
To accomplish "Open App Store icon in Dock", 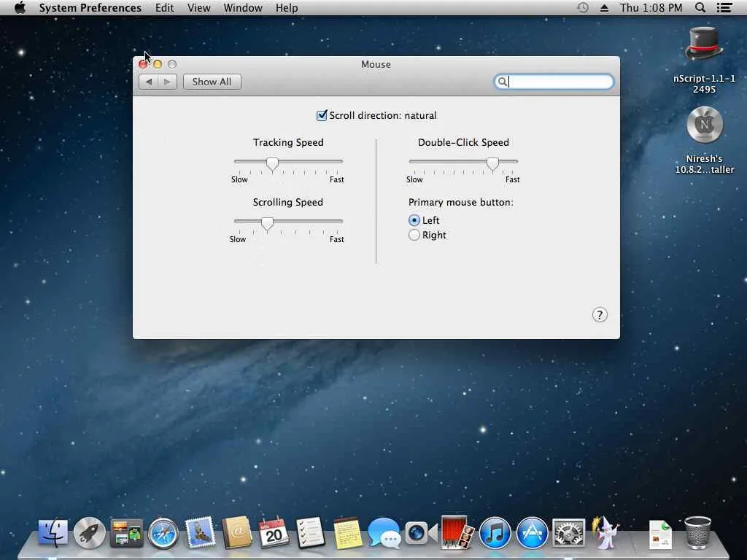I will 532,533.
